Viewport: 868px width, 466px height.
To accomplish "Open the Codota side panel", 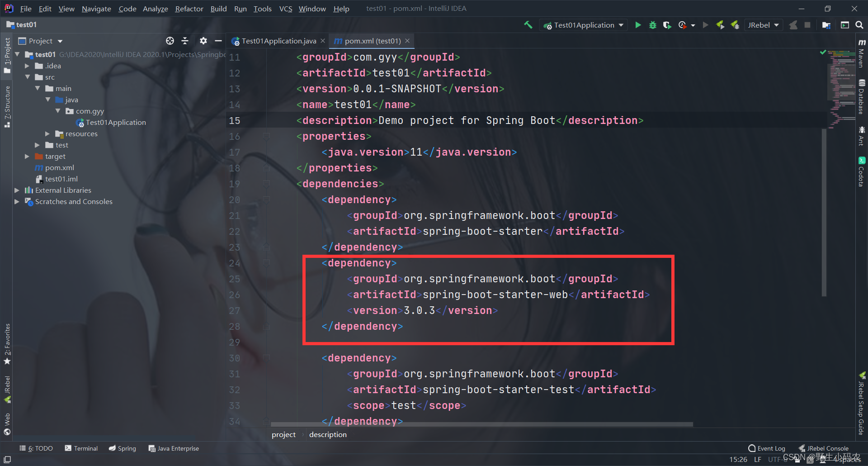I will [x=862, y=171].
